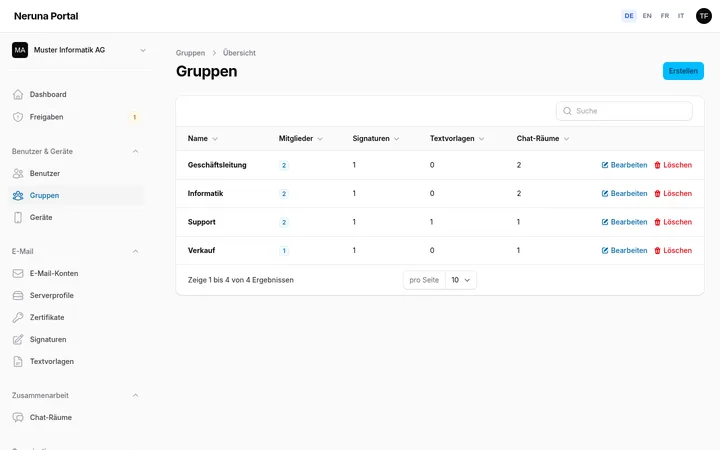Viewport: 720px width, 450px height.
Task: Click the members badge of Geschäftsleitung
Action: click(284, 166)
